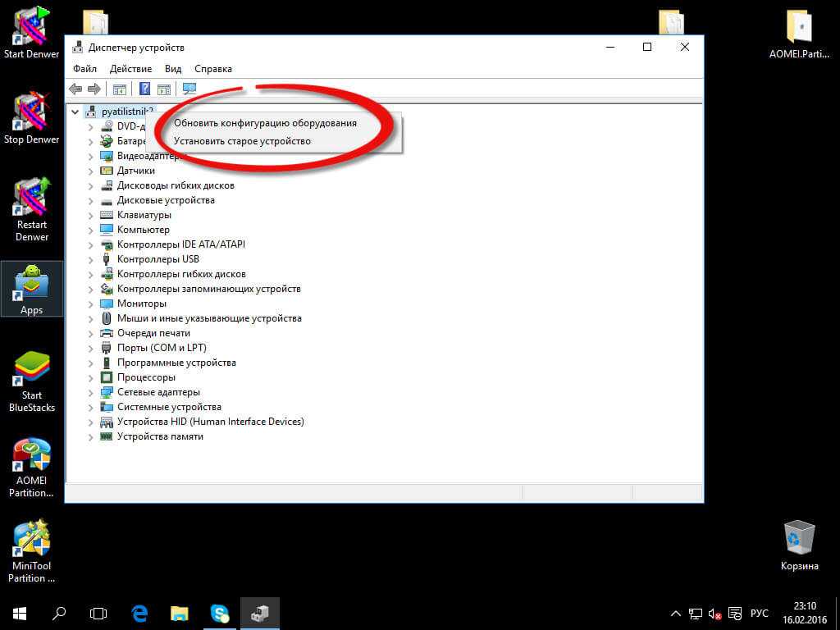Click the РУС language indicator in tray

click(760, 614)
